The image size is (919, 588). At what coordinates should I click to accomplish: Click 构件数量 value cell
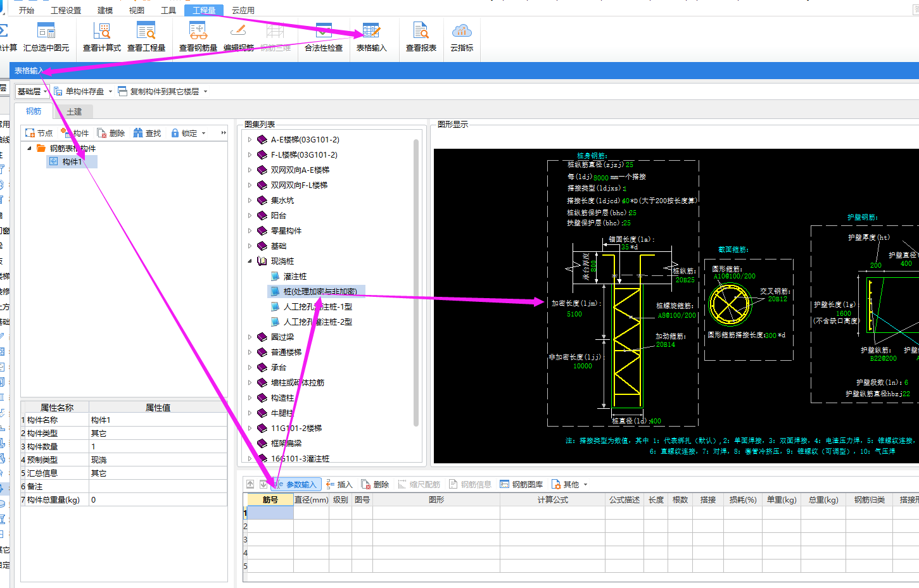pos(158,446)
